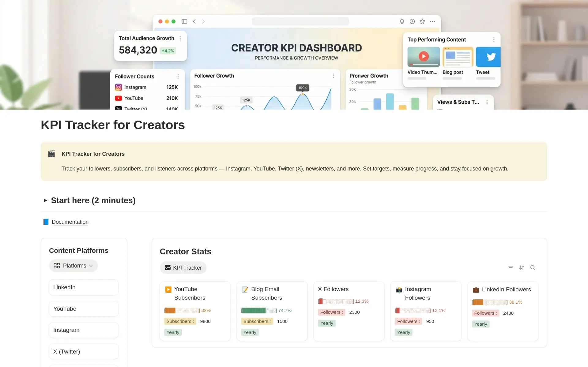The width and height of the screenshot is (588, 367).
Task: Click the sort arrows icon in Creator Stats
Action: tap(522, 268)
